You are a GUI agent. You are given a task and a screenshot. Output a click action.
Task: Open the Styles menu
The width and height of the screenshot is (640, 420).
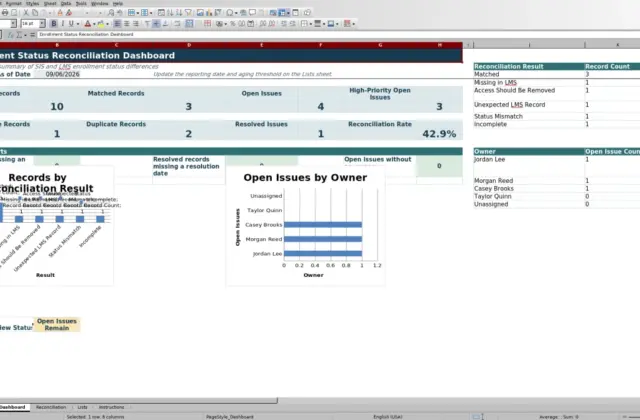point(33,3)
